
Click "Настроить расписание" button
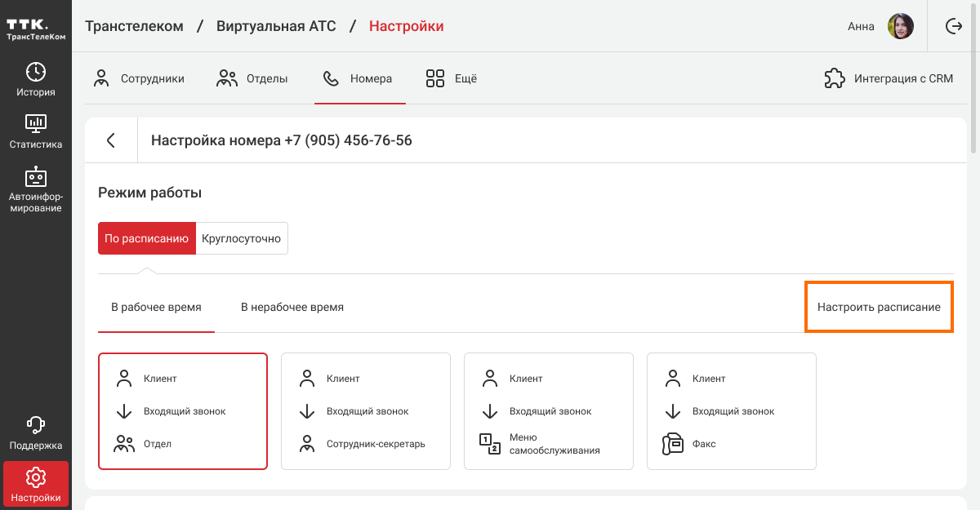(879, 308)
